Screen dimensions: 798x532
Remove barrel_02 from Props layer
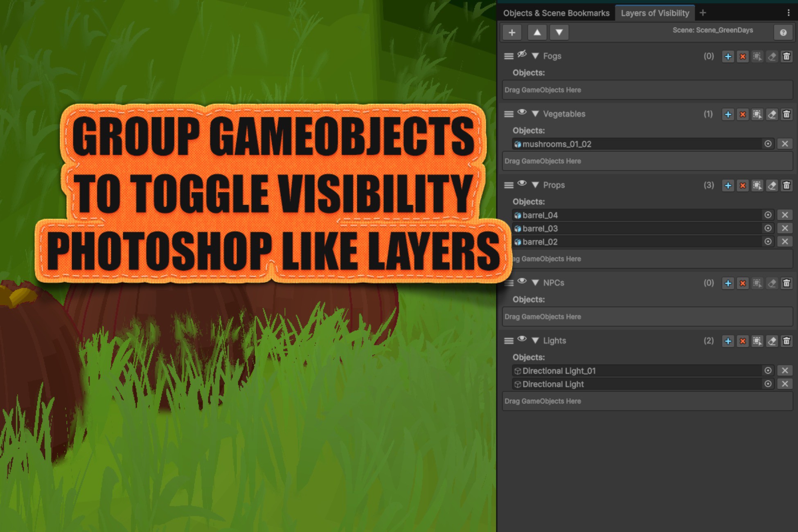pyautogui.click(x=784, y=242)
